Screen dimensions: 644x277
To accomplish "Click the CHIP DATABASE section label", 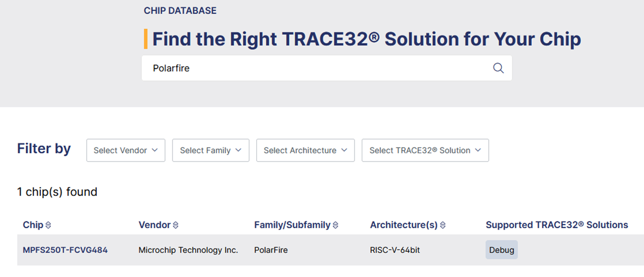I will [180, 11].
